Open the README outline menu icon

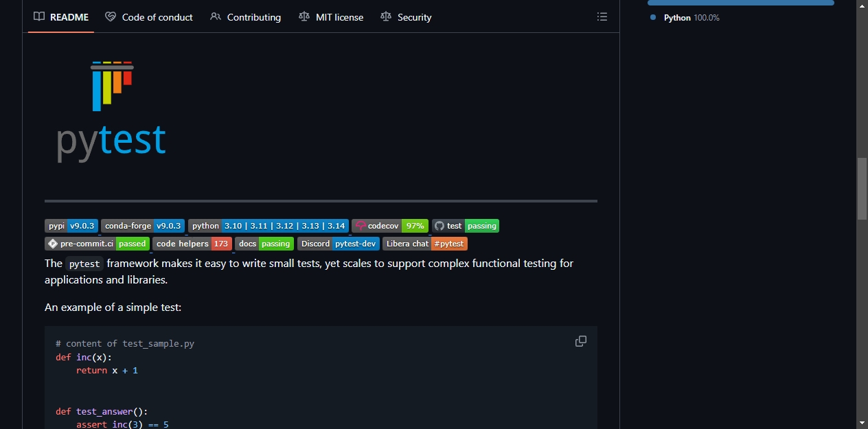[602, 16]
